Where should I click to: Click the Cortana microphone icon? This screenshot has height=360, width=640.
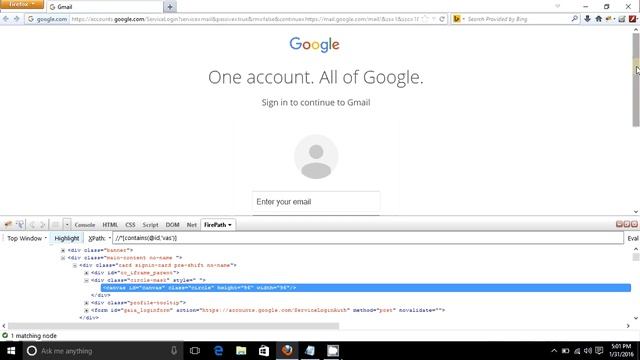pyautogui.click(x=174, y=351)
